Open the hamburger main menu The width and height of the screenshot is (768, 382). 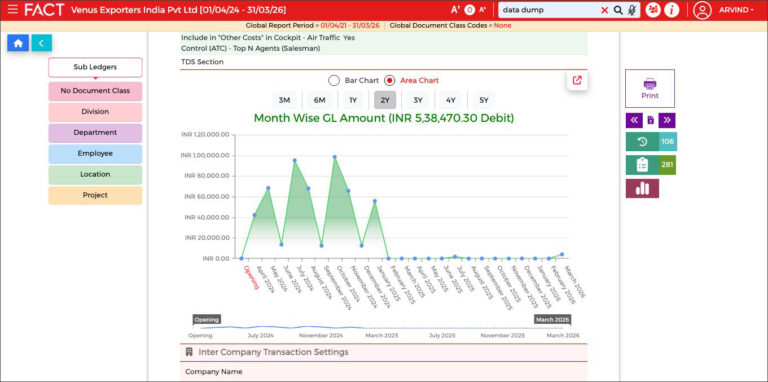13,9
